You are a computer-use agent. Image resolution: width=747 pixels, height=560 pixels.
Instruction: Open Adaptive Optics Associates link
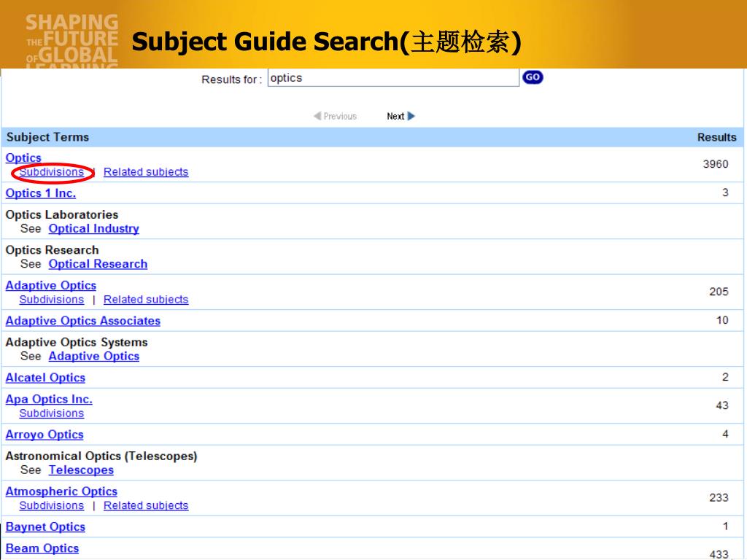pos(83,321)
